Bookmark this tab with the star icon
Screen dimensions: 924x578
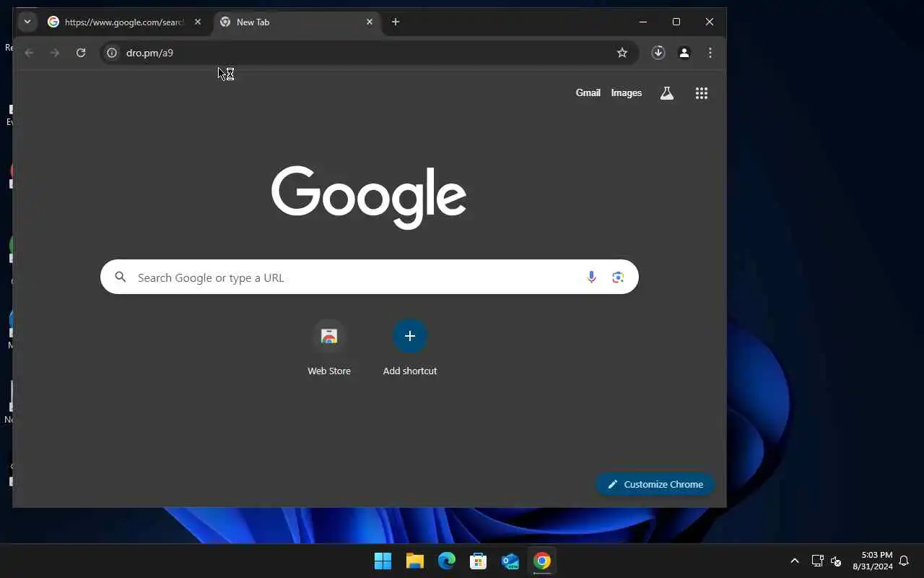tap(622, 53)
